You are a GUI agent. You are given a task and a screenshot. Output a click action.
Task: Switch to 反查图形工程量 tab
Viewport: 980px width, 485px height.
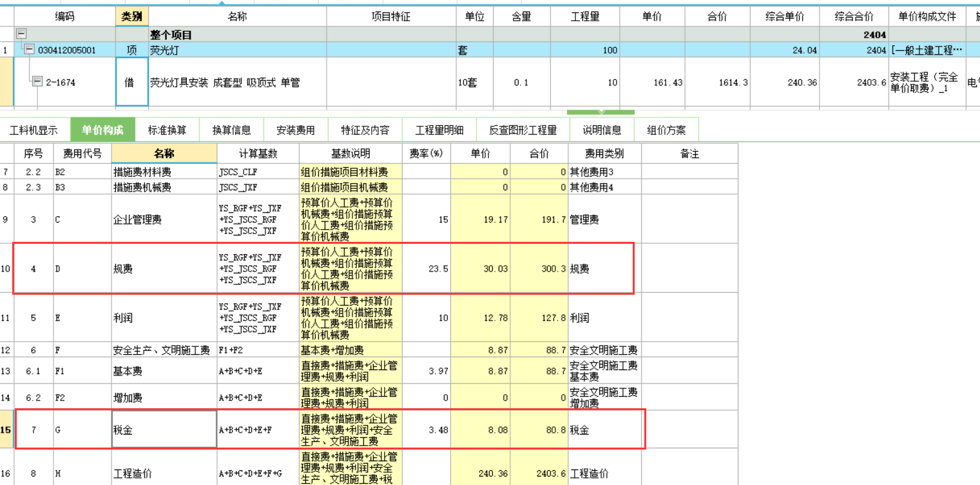(523, 130)
